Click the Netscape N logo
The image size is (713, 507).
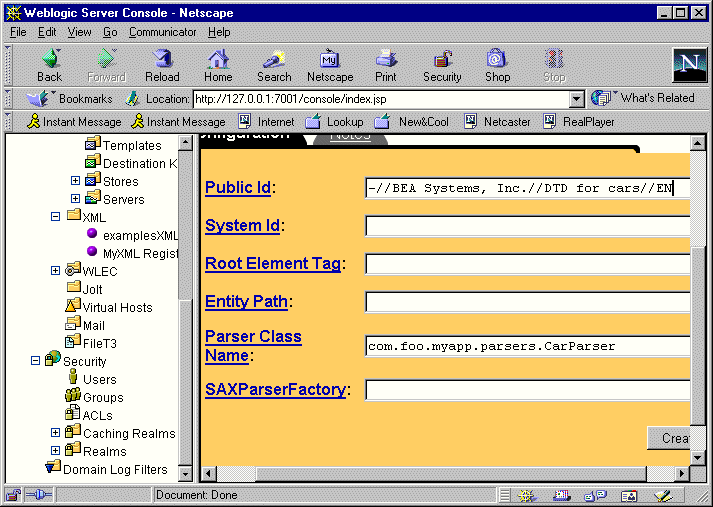(689, 65)
